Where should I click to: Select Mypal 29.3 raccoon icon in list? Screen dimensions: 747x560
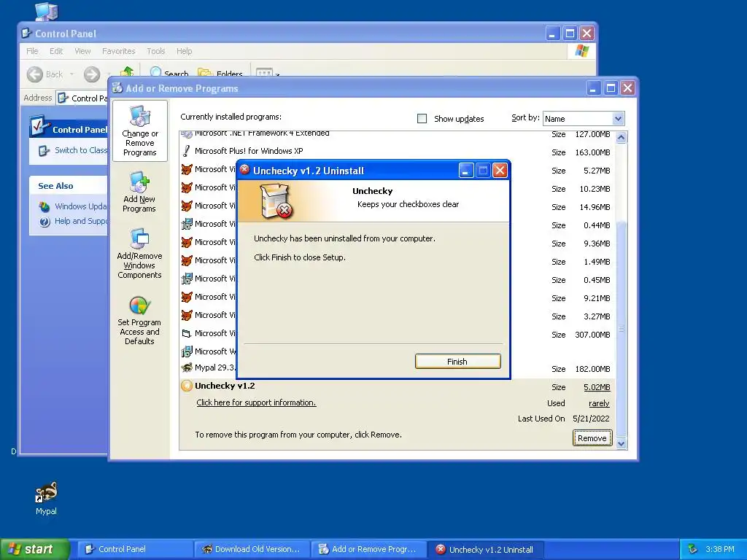tap(187, 367)
